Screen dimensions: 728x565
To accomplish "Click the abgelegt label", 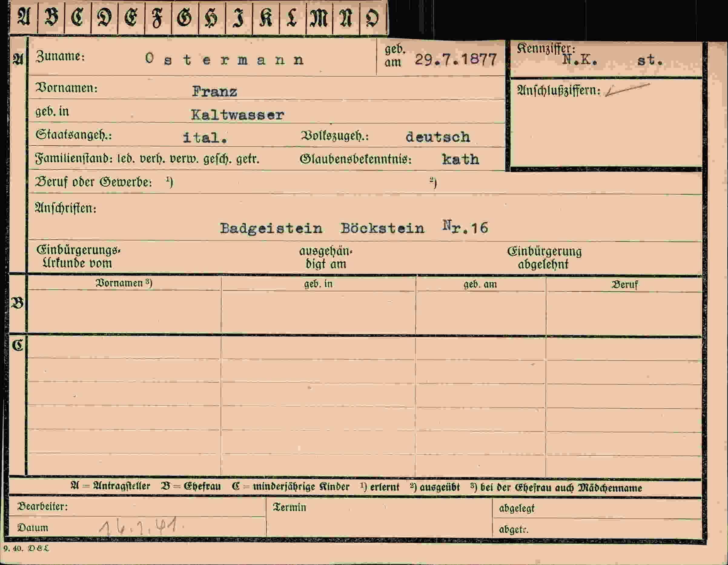I will tap(517, 508).
